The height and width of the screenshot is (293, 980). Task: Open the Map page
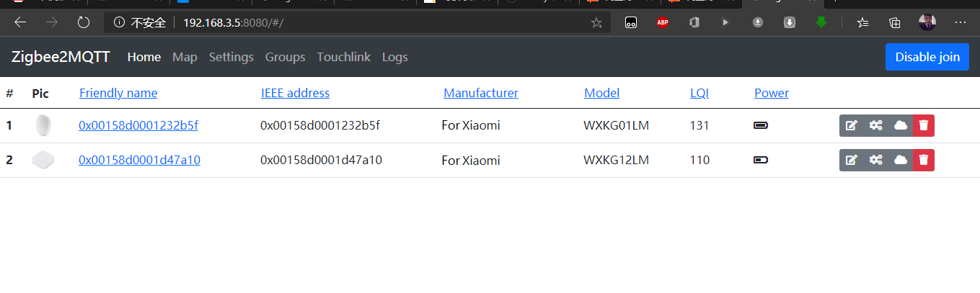pos(185,57)
